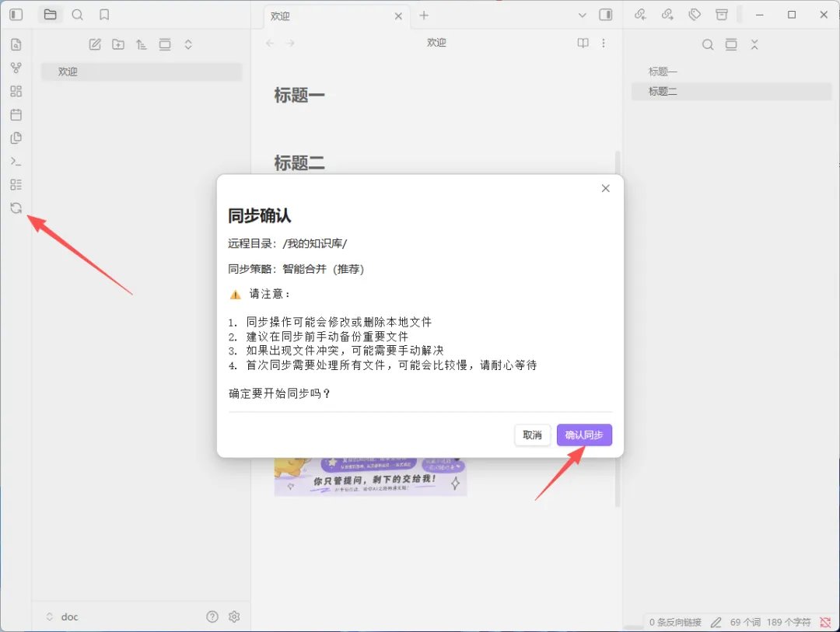Image resolution: width=840 pixels, height=632 pixels.
Task: Open the bookmarks pane
Action: pyautogui.click(x=104, y=15)
